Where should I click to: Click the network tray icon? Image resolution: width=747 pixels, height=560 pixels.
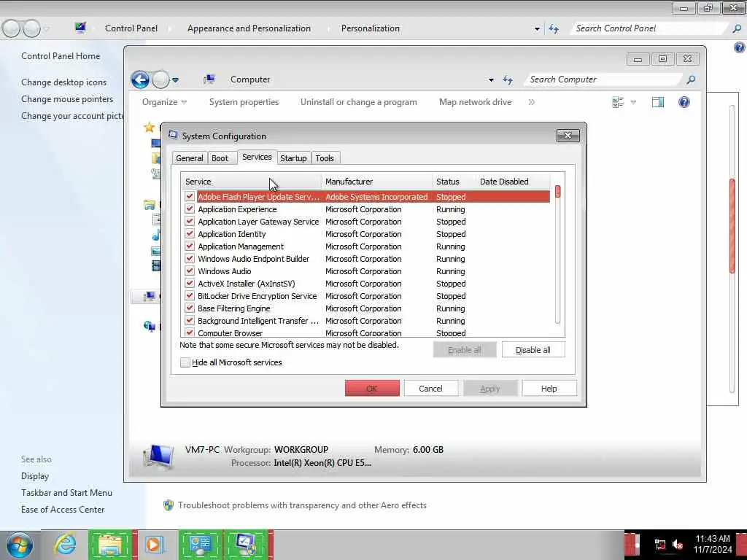point(659,544)
